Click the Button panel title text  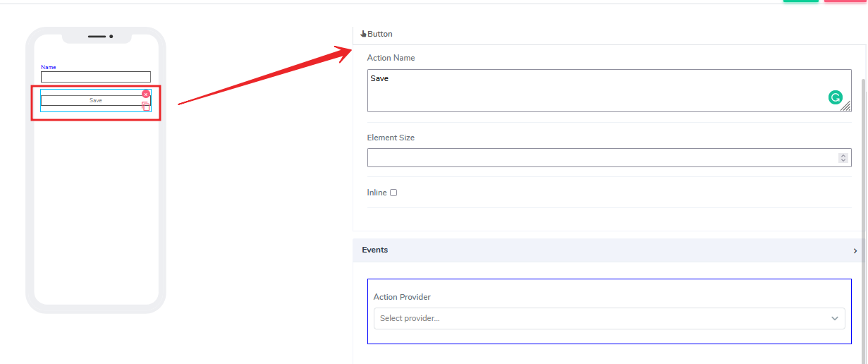pyautogui.click(x=380, y=34)
